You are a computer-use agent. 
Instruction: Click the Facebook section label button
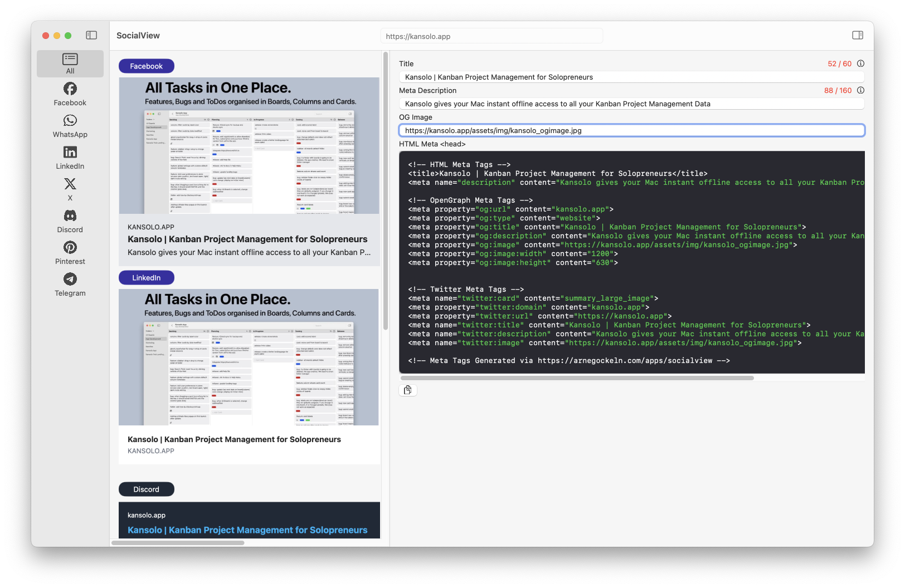point(147,66)
